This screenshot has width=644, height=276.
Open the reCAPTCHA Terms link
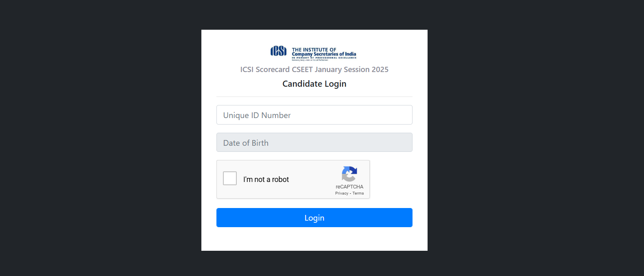click(x=358, y=193)
